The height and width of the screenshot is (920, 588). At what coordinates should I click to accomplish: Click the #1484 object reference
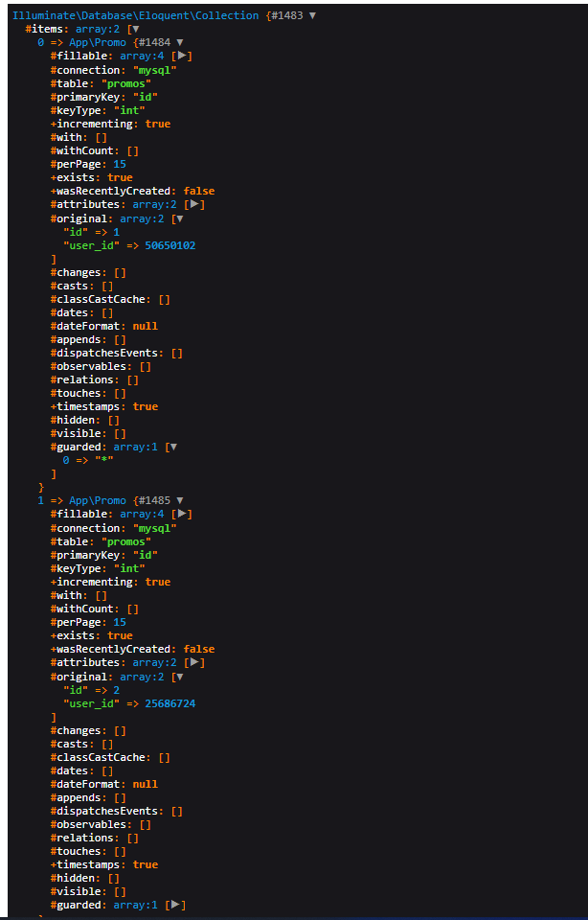(155, 43)
